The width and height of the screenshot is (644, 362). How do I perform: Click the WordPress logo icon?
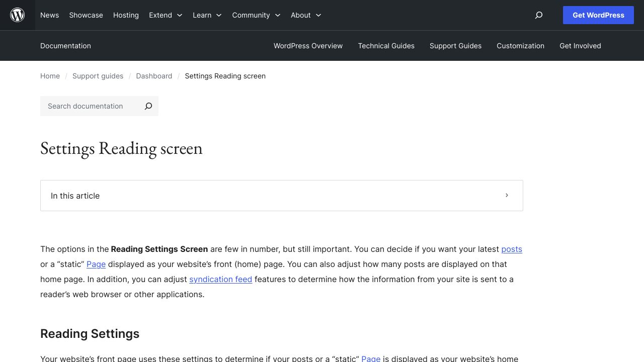(x=17, y=15)
